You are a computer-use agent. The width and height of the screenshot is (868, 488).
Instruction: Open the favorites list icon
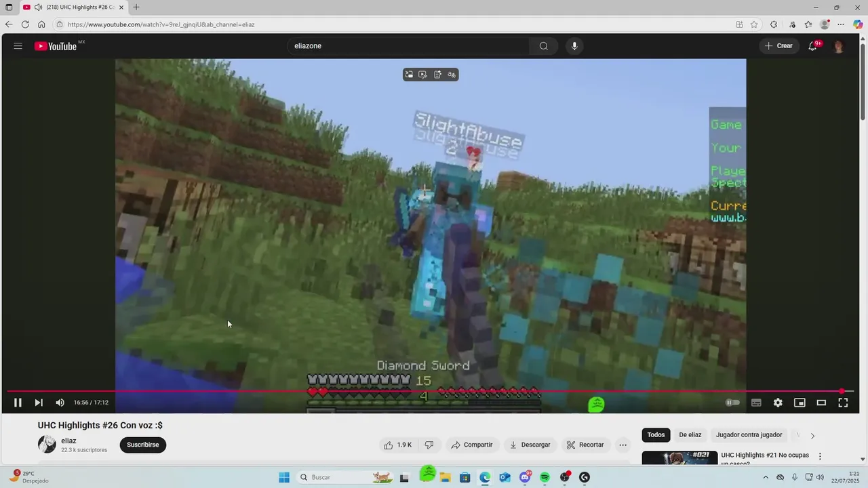coord(808,24)
